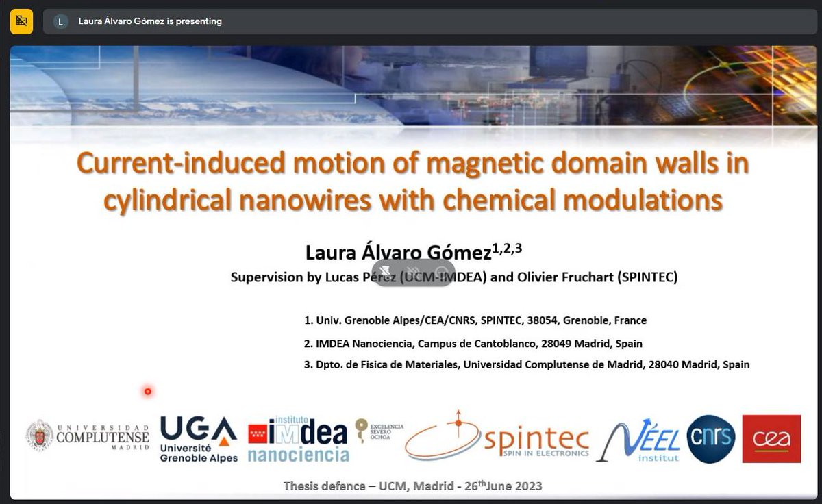Click the circular CNRS logo

710,439
